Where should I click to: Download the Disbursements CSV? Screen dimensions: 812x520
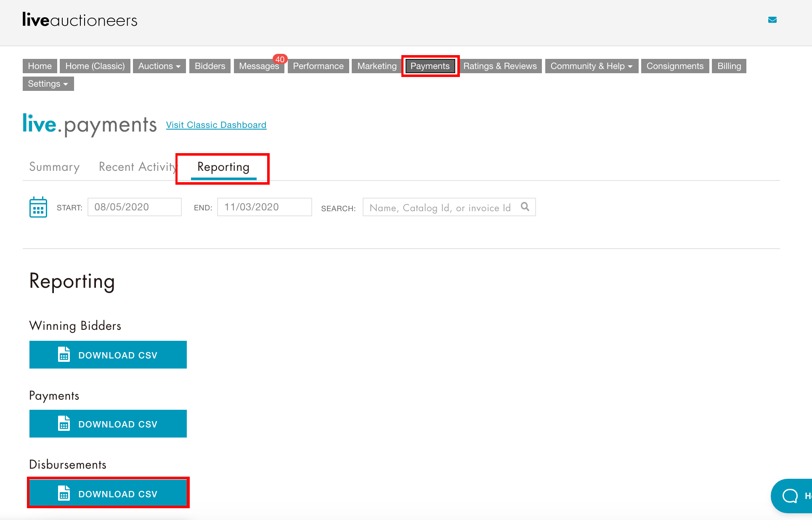pos(108,493)
